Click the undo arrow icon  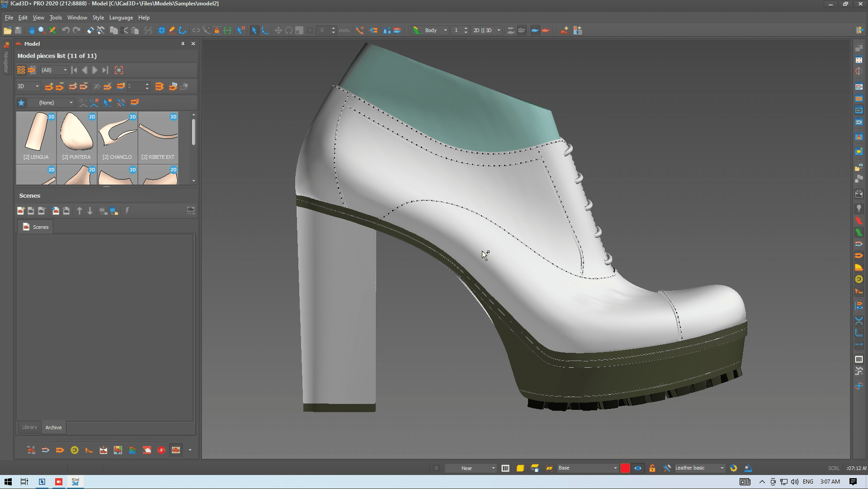pos(66,30)
